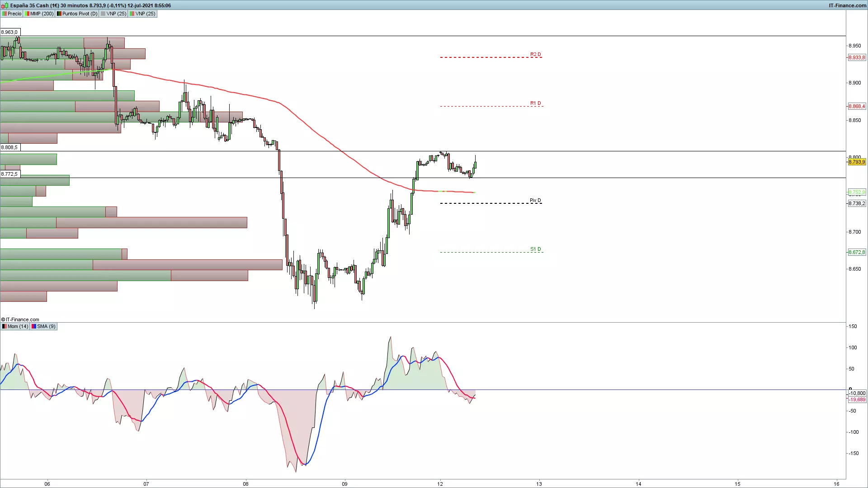Click the 8.672,8 support price tag
Viewport: 868px width, 488px height.
[x=857, y=252]
